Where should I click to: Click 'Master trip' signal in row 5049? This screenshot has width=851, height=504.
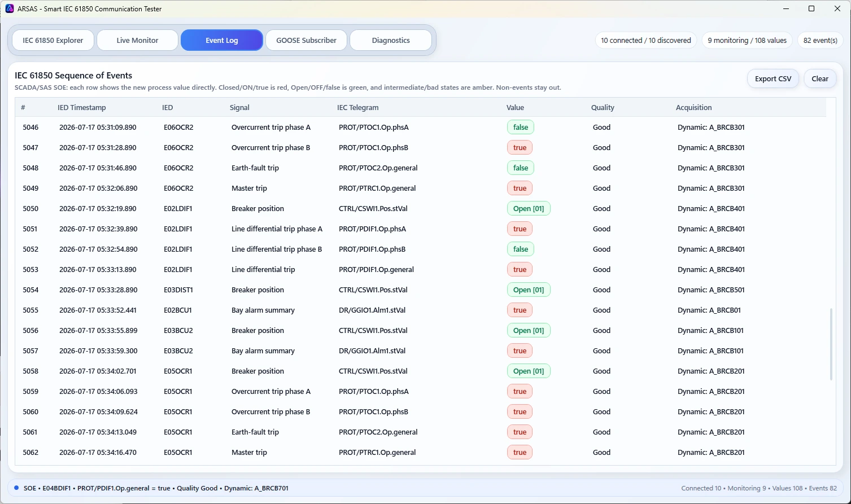(249, 188)
